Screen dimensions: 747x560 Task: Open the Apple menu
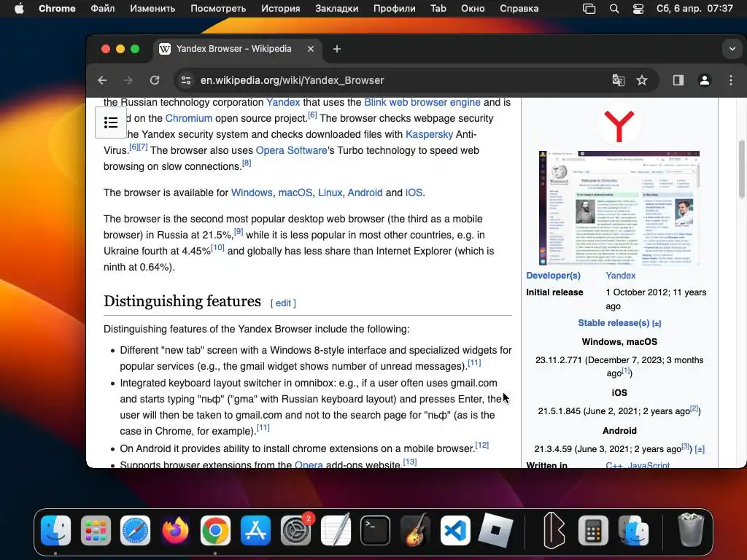[x=19, y=9]
